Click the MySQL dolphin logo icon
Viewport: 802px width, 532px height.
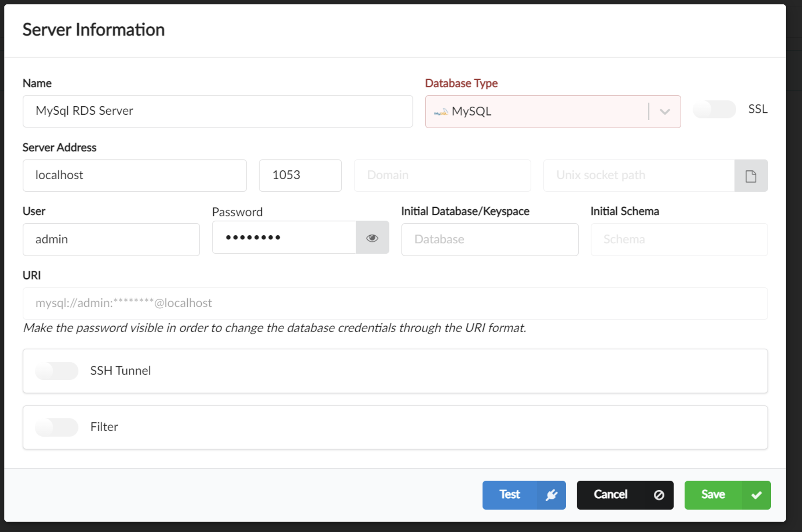coord(441,112)
